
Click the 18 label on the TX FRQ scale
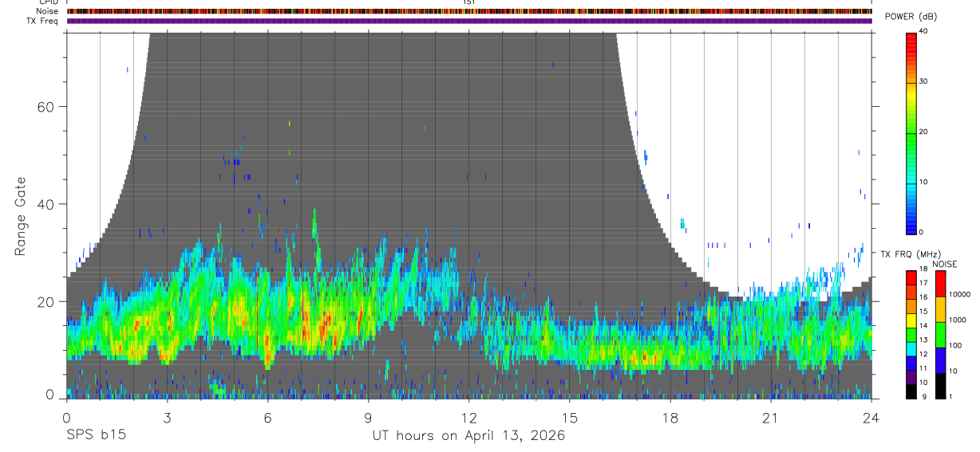(x=925, y=271)
